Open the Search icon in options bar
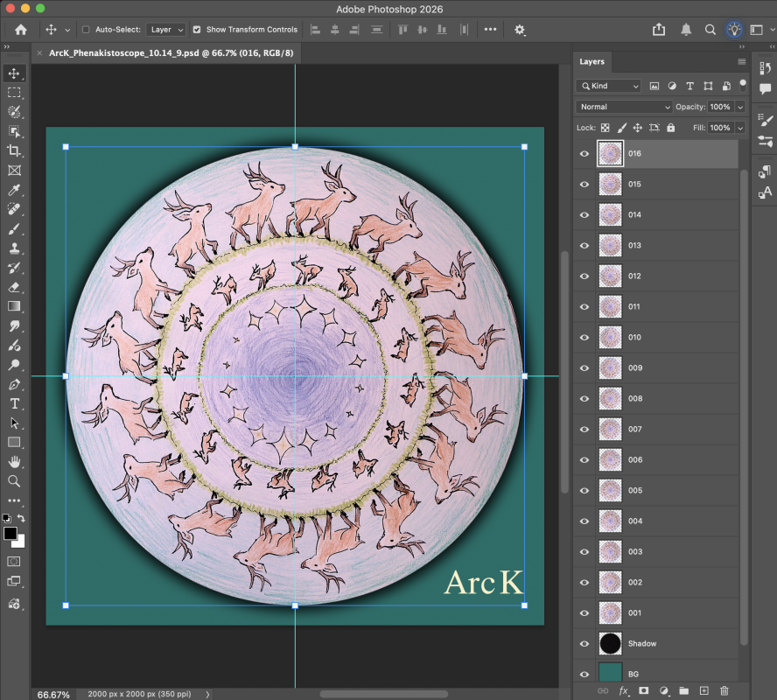The height and width of the screenshot is (700, 777). coord(710,30)
